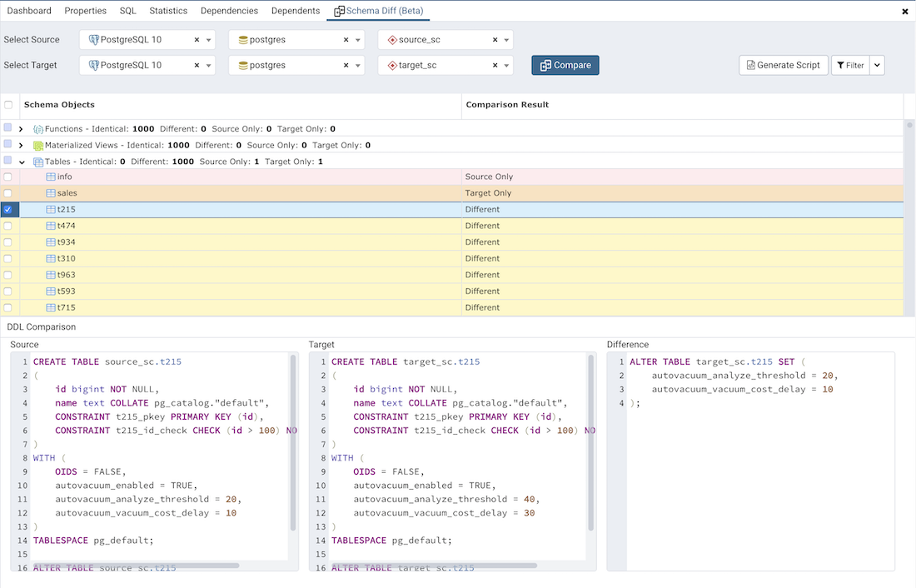Clear the source_sc schema selection
This screenshot has width=916, height=588.
click(495, 40)
